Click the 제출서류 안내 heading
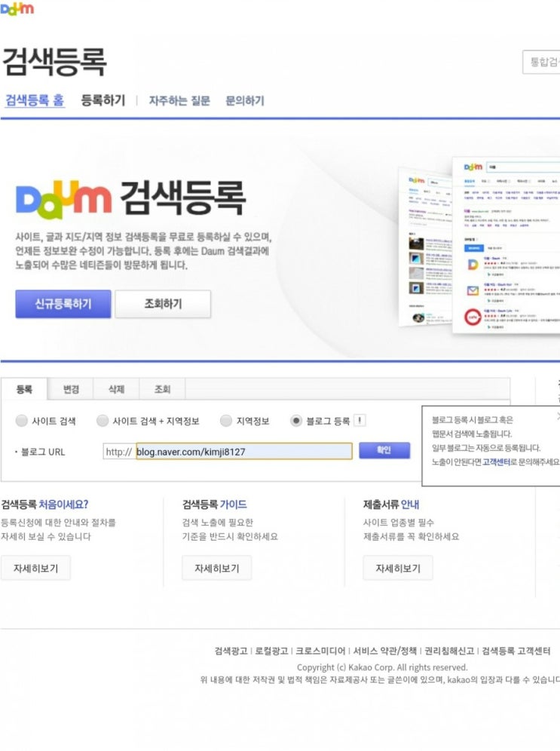 (x=391, y=504)
